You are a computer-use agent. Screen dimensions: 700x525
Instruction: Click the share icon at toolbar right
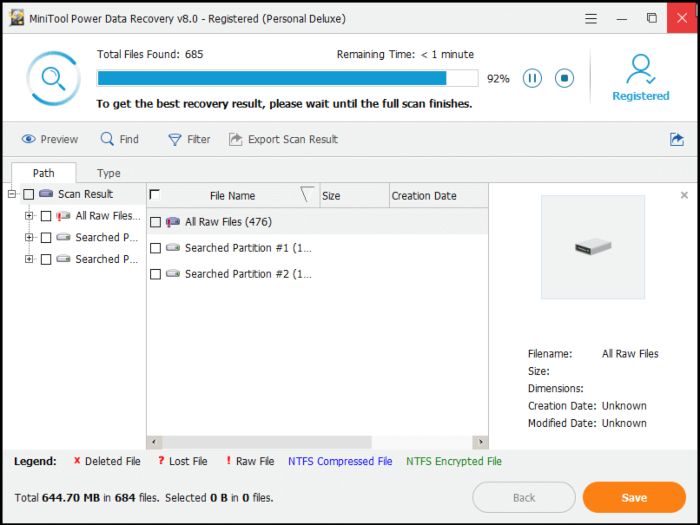(677, 139)
